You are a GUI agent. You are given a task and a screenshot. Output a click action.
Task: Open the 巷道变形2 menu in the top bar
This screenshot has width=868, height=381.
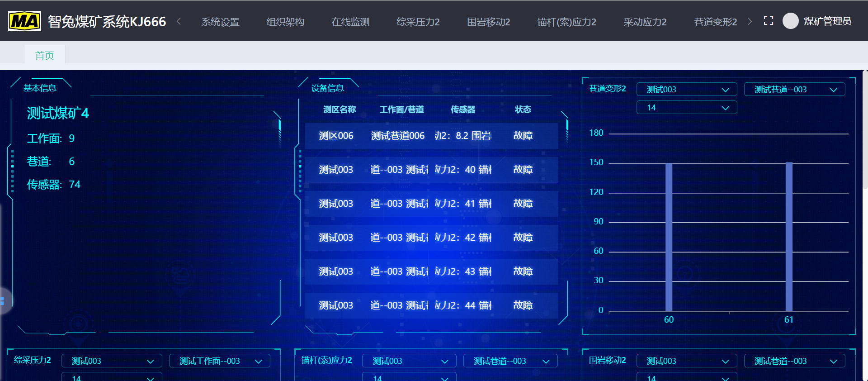[716, 22]
